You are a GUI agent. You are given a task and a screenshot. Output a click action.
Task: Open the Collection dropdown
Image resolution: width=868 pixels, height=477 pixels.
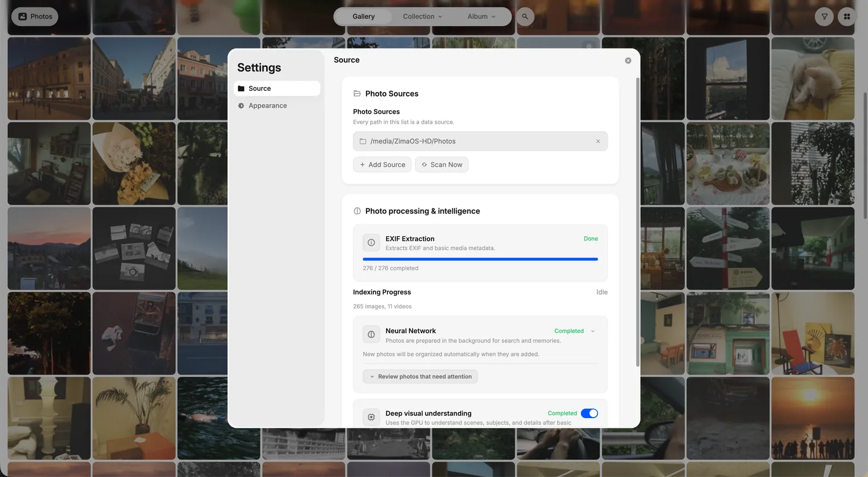coord(422,17)
